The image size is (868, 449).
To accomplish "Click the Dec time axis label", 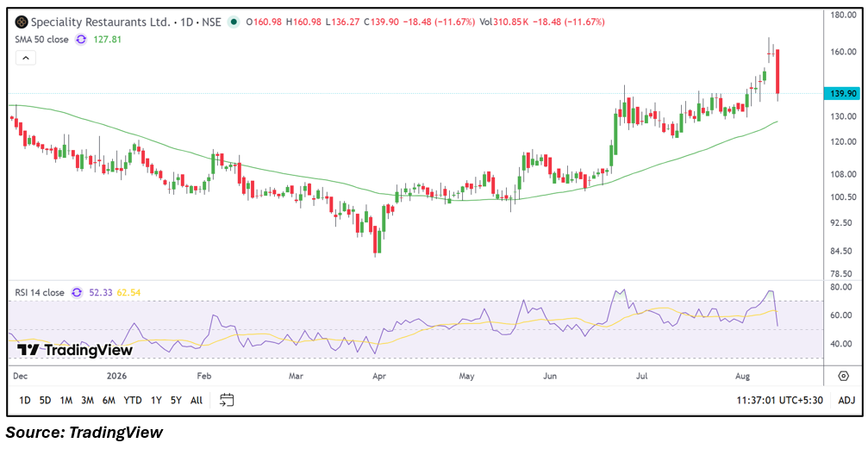I will (20, 377).
